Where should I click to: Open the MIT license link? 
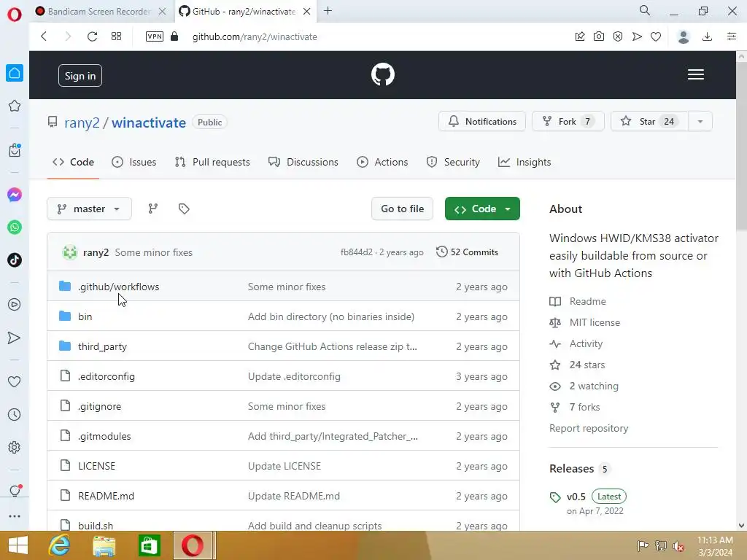595,322
